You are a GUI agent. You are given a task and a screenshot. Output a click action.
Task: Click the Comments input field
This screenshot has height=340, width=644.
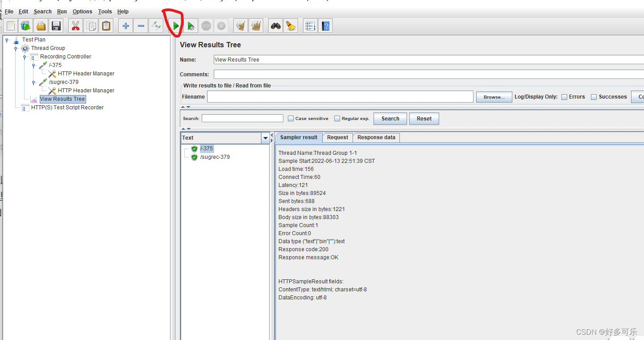pos(429,74)
